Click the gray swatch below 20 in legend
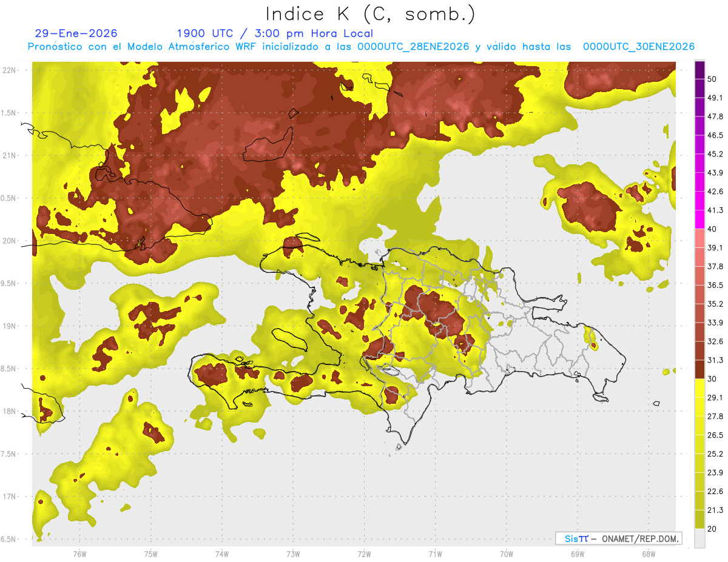The image size is (728, 562). [x=699, y=538]
